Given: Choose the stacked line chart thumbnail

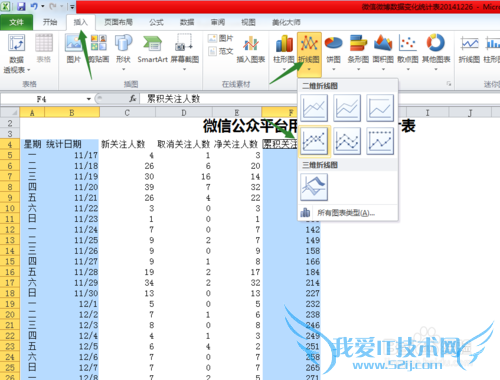Looking at the screenshot, I should pos(347,108).
